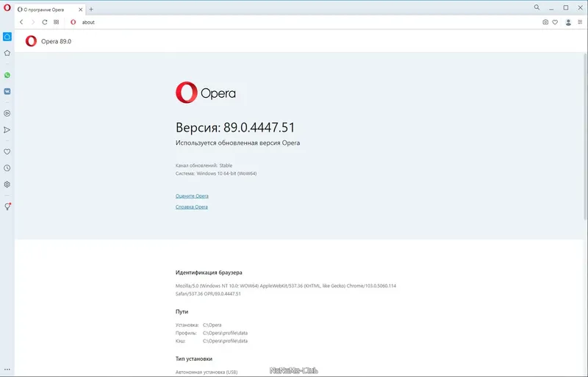Click the 'Opera 89.0' header logo

pos(31,41)
